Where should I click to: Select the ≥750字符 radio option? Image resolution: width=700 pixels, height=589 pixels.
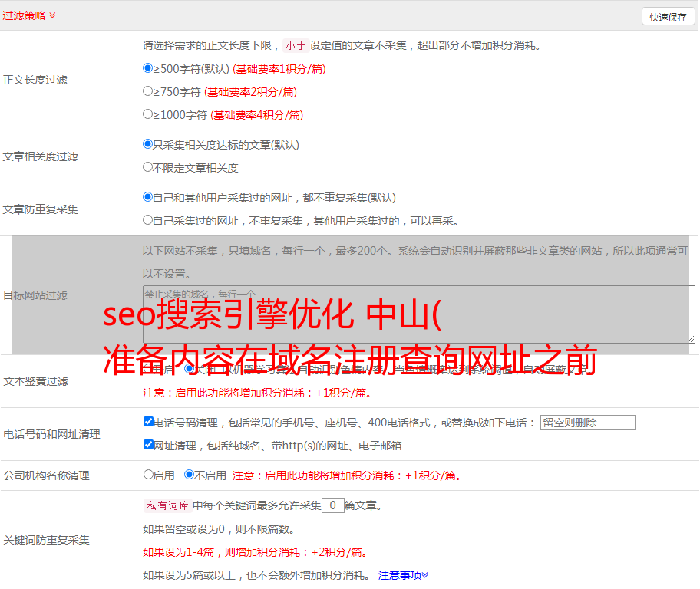pyautogui.click(x=147, y=91)
